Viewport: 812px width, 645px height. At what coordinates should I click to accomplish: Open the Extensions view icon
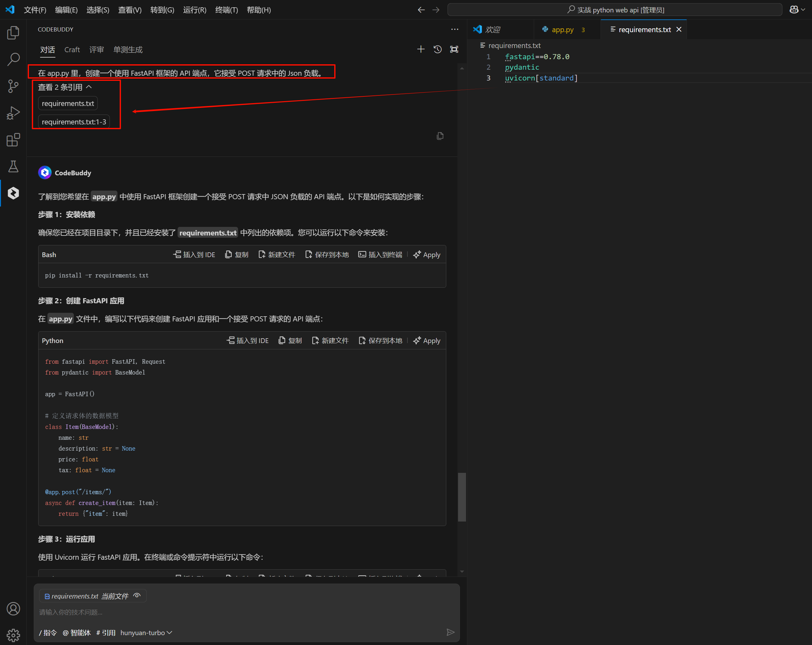pos(13,140)
